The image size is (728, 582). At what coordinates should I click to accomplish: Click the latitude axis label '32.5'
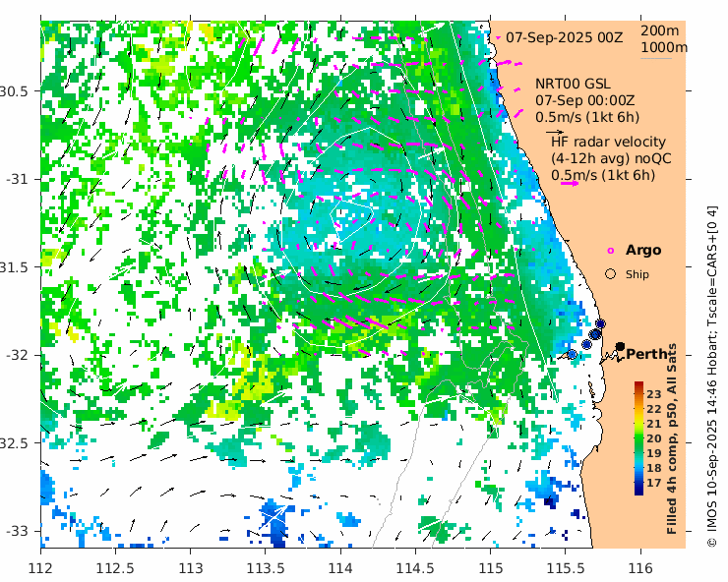tap(14, 442)
